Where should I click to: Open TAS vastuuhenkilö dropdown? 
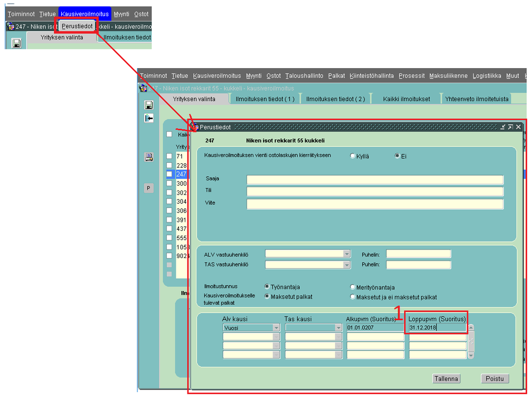pyautogui.click(x=346, y=265)
